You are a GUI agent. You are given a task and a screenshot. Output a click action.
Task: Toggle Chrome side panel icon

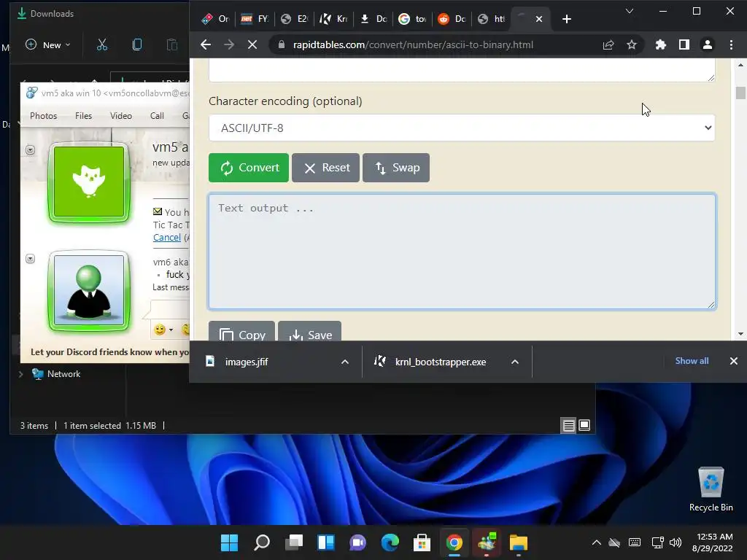click(684, 44)
